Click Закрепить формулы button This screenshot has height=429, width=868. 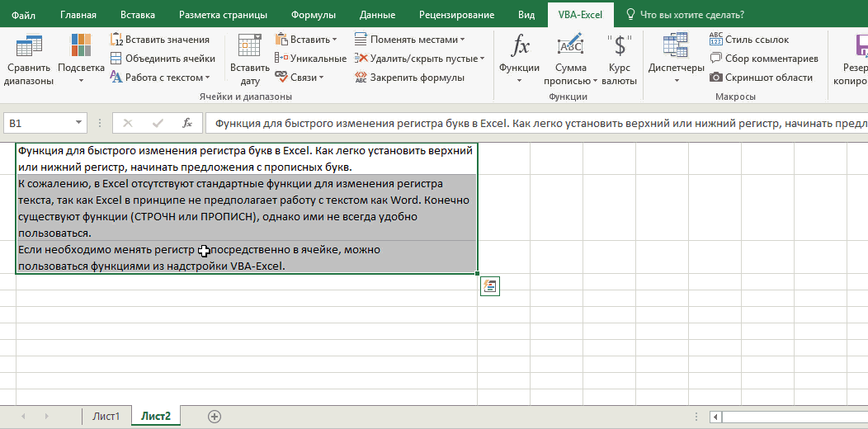pos(409,78)
